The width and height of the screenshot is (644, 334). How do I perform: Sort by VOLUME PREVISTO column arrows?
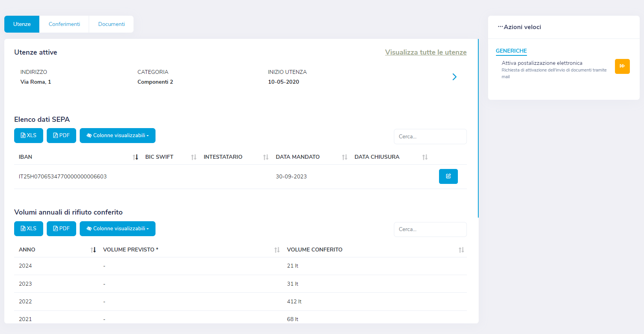tap(277, 250)
